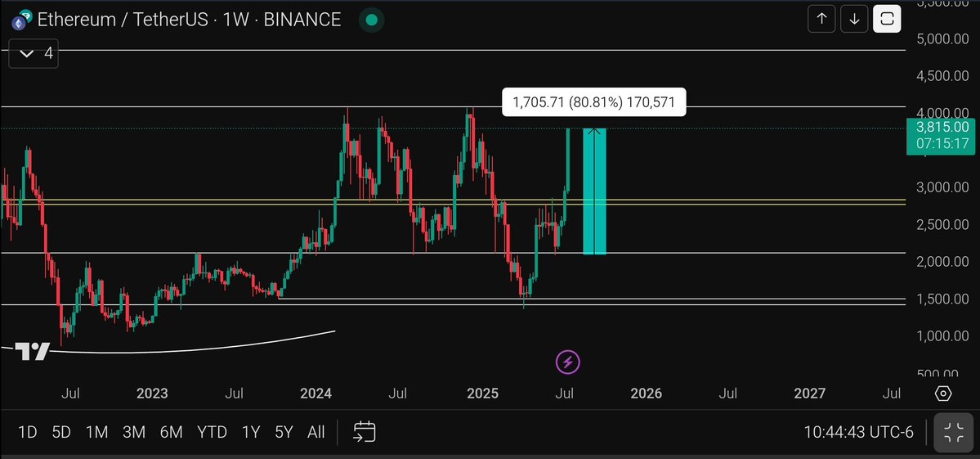Click the TradingView logo on the chart
The height and width of the screenshot is (459, 980).
click(x=32, y=352)
